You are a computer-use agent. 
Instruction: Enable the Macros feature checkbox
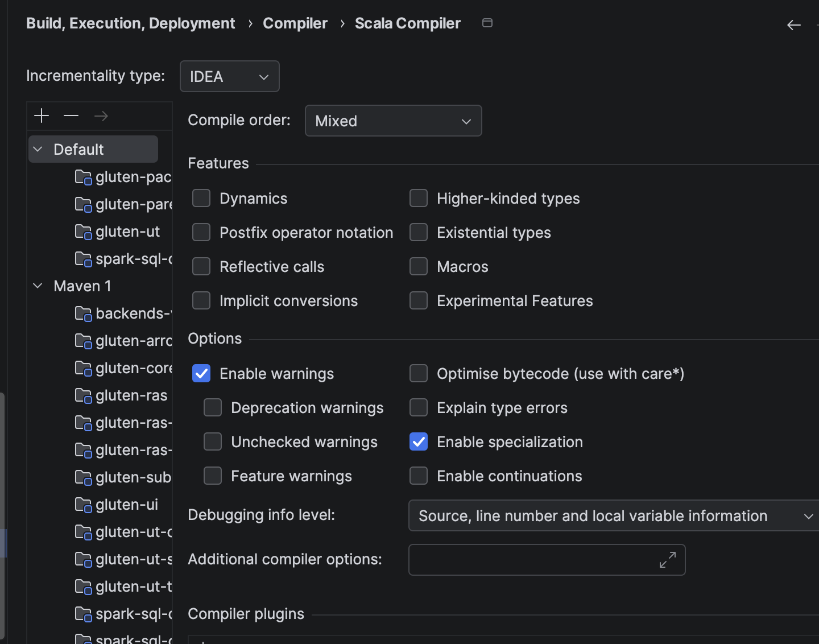tap(419, 267)
